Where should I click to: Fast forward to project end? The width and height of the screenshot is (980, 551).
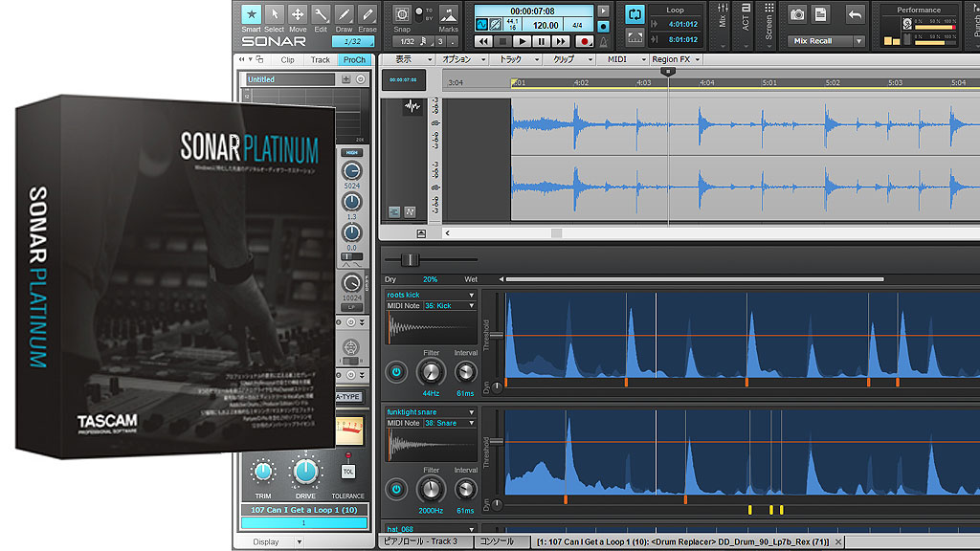561,41
